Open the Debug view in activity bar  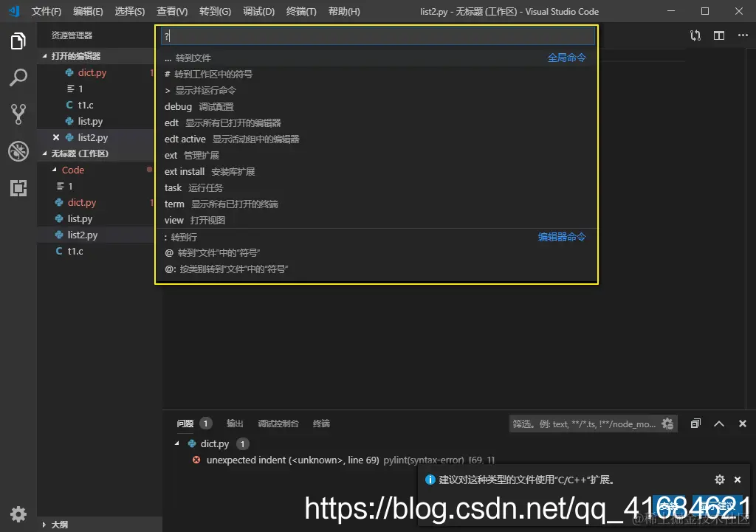(18, 151)
